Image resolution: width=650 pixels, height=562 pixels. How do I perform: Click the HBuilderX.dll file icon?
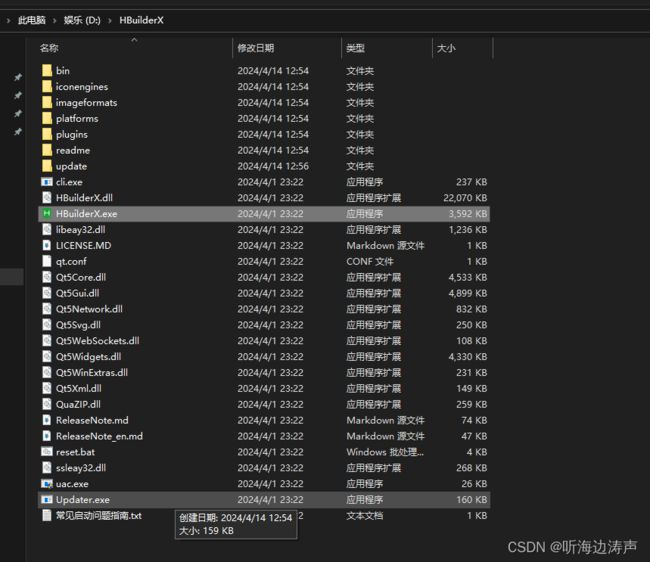click(47, 198)
